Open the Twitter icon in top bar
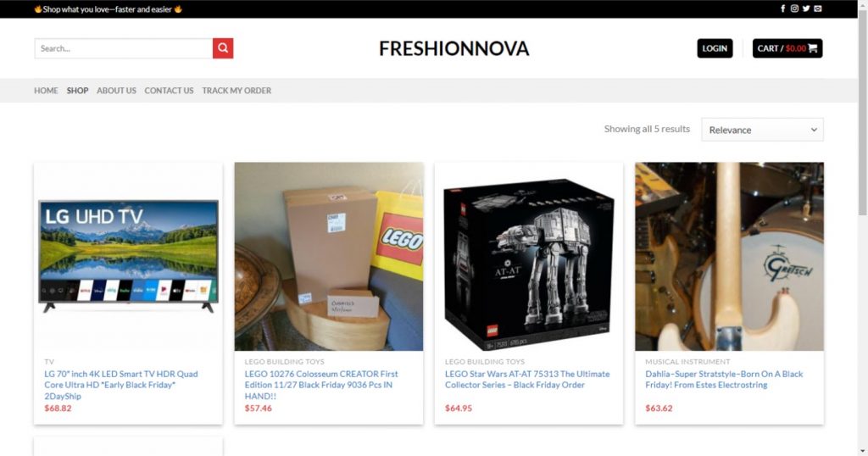The height and width of the screenshot is (456, 868). tap(806, 8)
